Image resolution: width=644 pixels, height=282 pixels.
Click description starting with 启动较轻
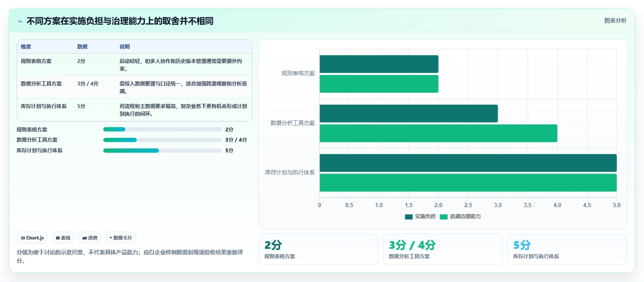coord(181,65)
